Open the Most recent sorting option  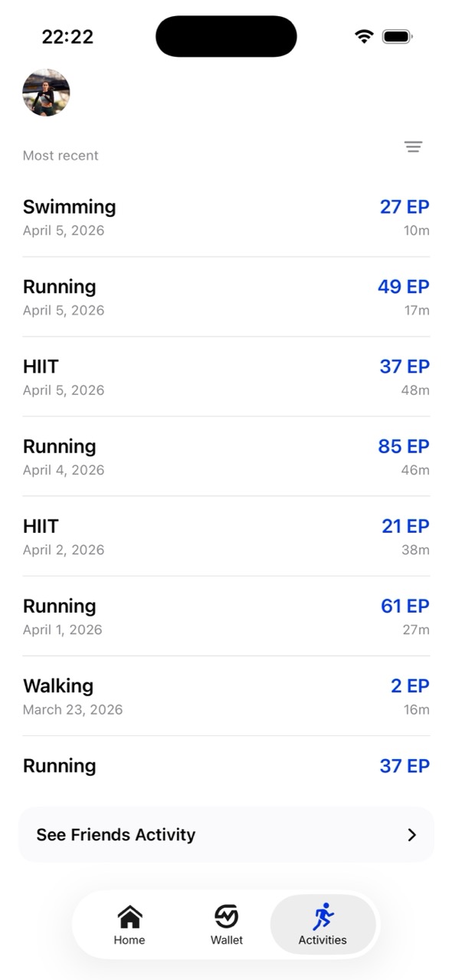pos(61,155)
